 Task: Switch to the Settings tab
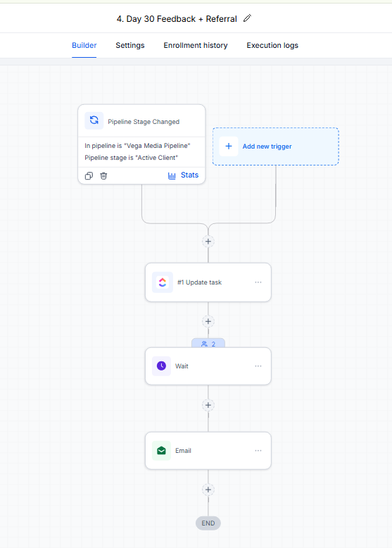click(x=130, y=45)
